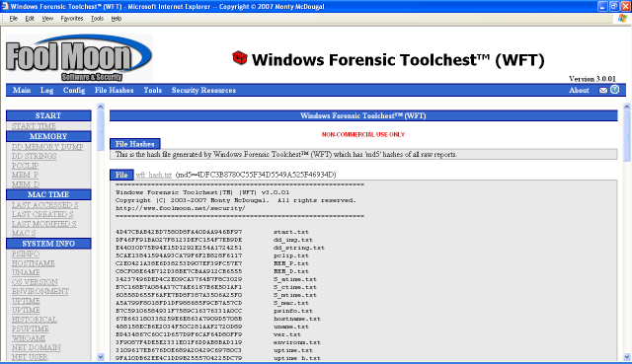
Task: Open the START TIME report link
Action: click(x=34, y=126)
